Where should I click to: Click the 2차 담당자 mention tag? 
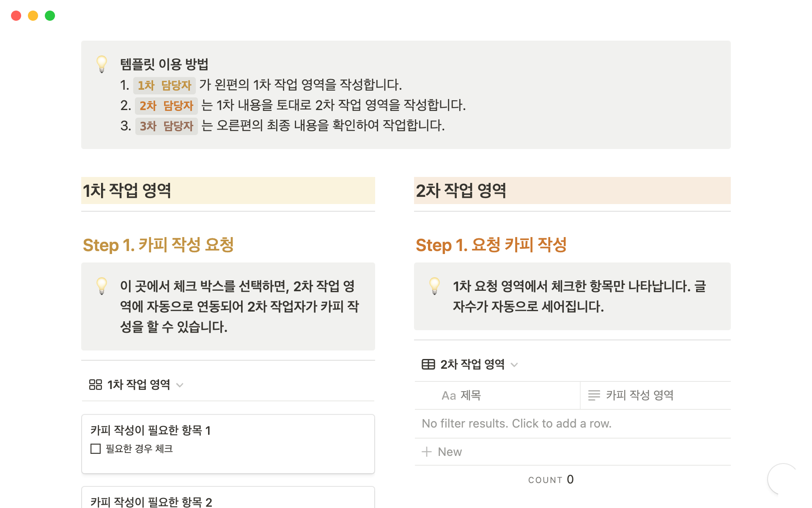pyautogui.click(x=166, y=105)
